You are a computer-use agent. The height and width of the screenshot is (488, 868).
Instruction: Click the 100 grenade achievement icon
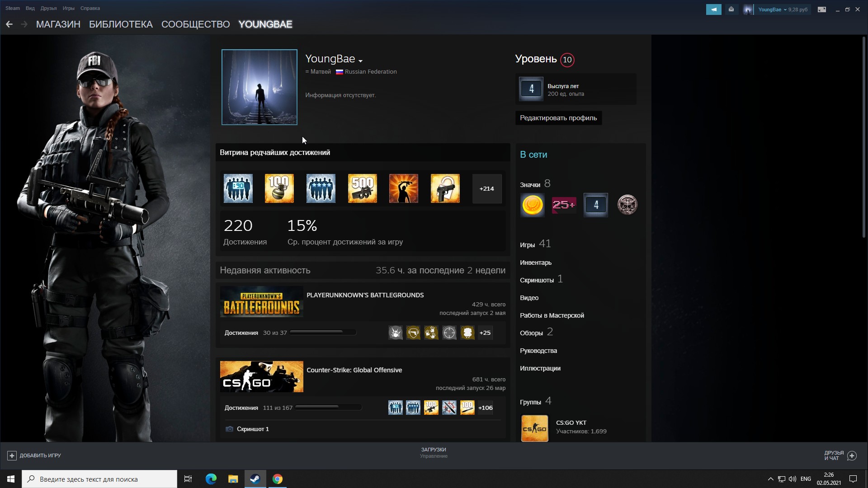tap(279, 188)
